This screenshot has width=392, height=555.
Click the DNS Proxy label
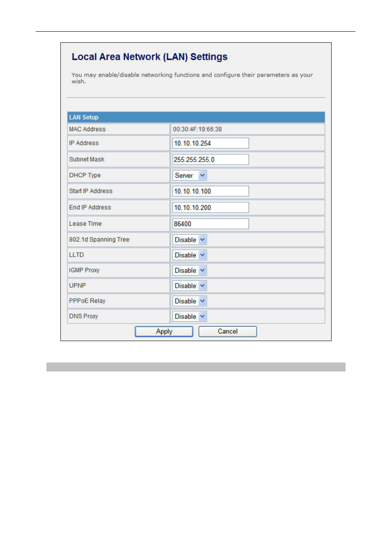pyautogui.click(x=83, y=316)
